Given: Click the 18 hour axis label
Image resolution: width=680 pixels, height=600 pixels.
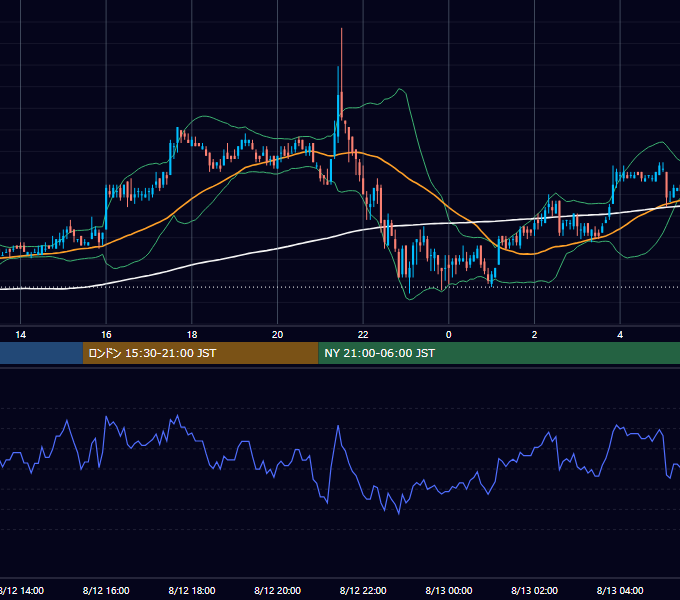Looking at the screenshot, I should pos(192,335).
